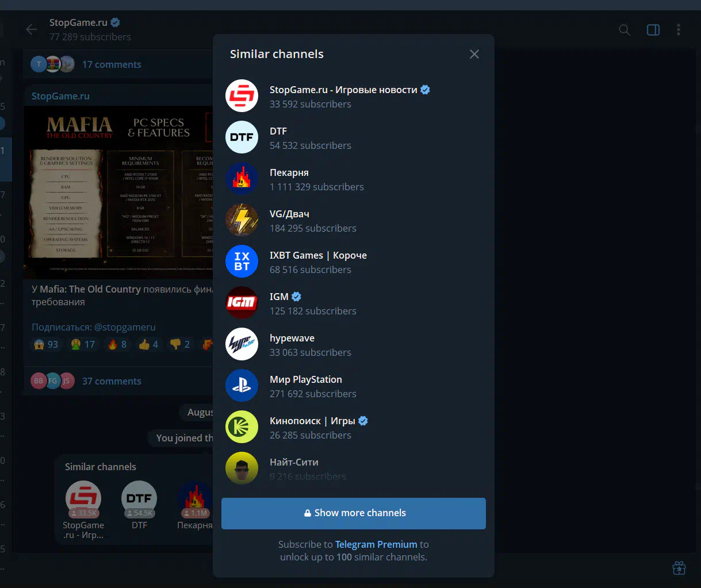
Task: Select the DTF channel name text
Action: click(x=278, y=131)
